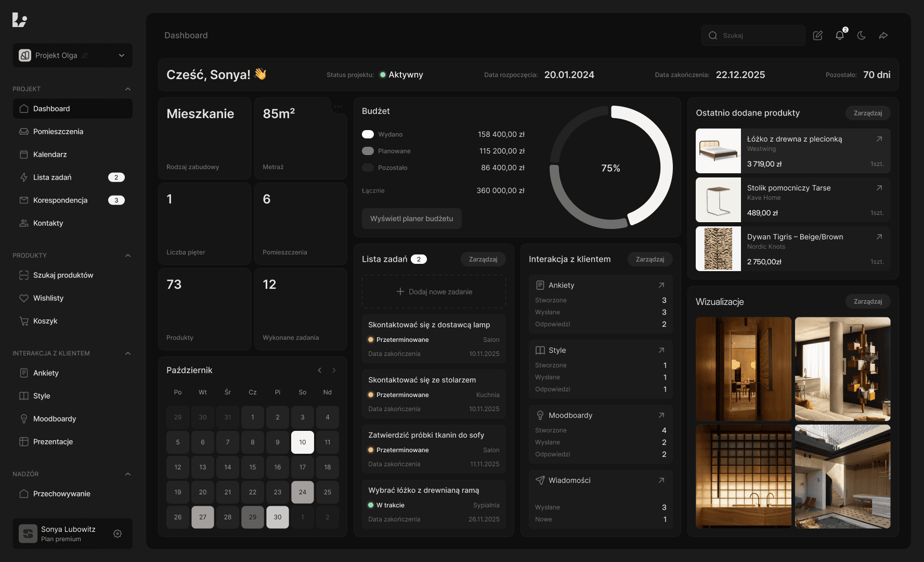This screenshot has width=924, height=562.
Task: Click the share arrow icon top right
Action: [884, 35]
